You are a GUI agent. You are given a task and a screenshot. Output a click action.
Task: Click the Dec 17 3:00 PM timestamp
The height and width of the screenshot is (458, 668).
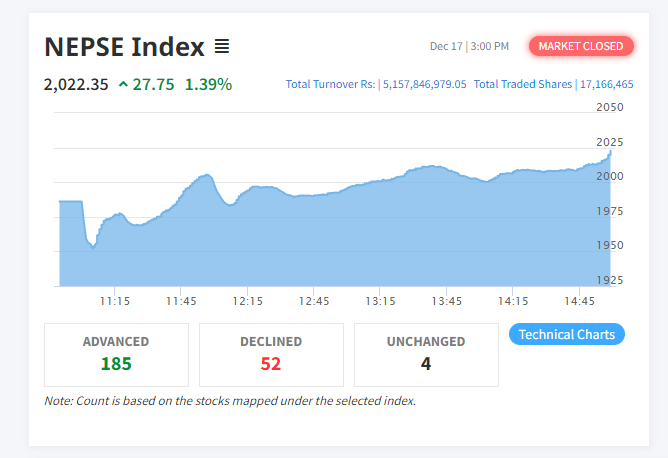pyautogui.click(x=469, y=46)
